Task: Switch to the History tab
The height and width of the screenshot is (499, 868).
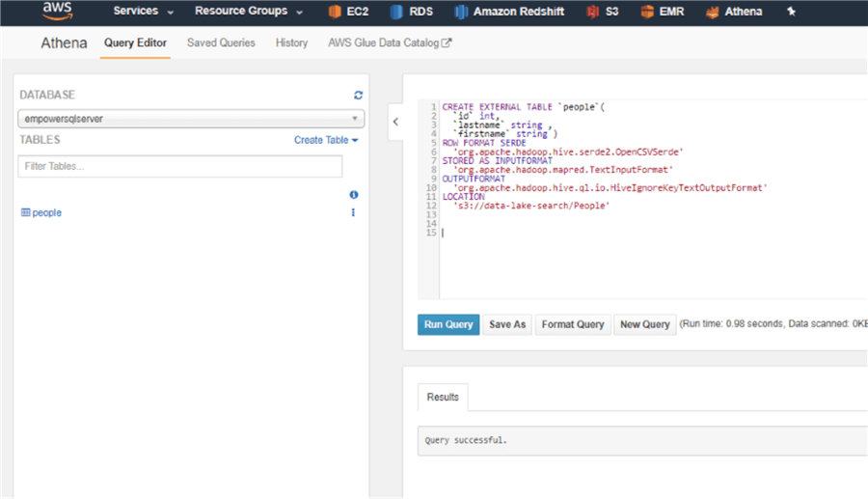Action: [x=291, y=43]
